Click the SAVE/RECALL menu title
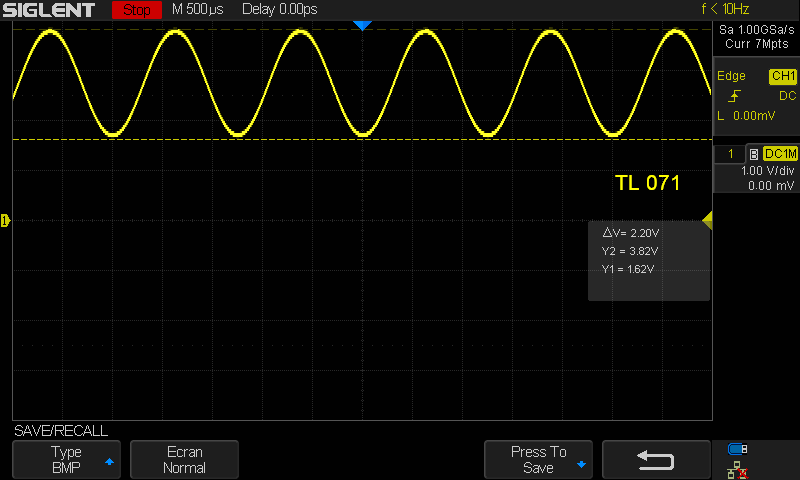This screenshot has height=480, width=800. pyautogui.click(x=61, y=431)
